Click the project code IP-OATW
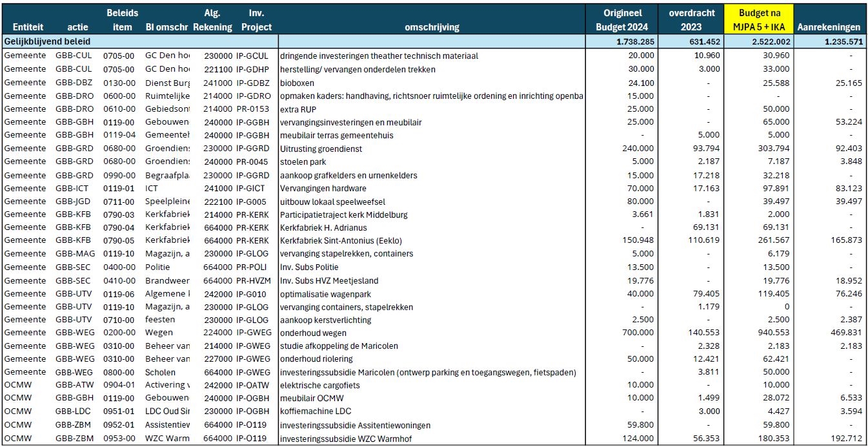Screen dimensions: 868x447 (254, 385)
